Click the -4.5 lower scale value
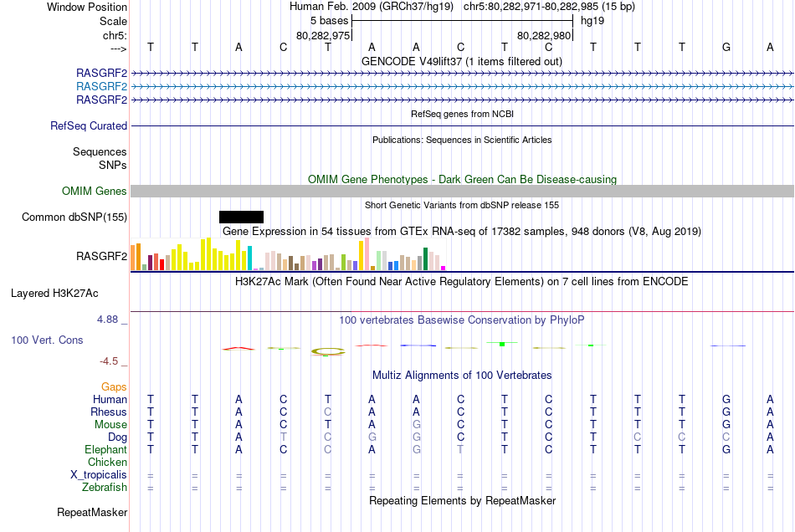This screenshot has width=795, height=532. [x=109, y=361]
